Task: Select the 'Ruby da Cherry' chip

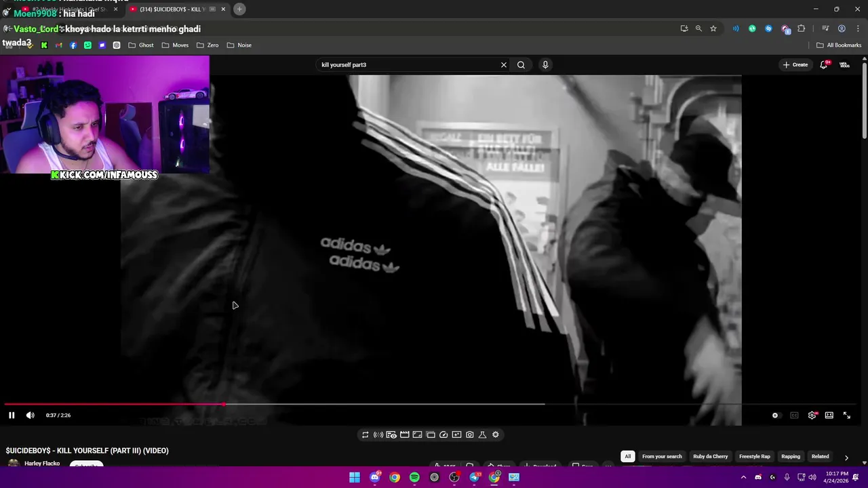Action: point(710,456)
